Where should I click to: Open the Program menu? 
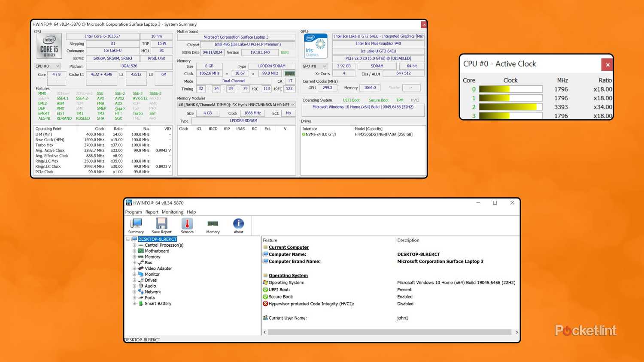click(x=133, y=212)
